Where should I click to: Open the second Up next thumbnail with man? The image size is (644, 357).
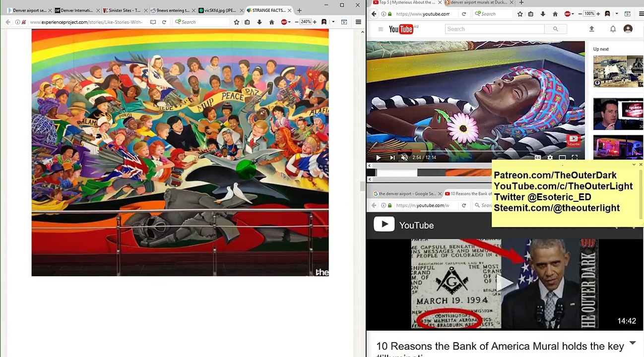point(618,114)
